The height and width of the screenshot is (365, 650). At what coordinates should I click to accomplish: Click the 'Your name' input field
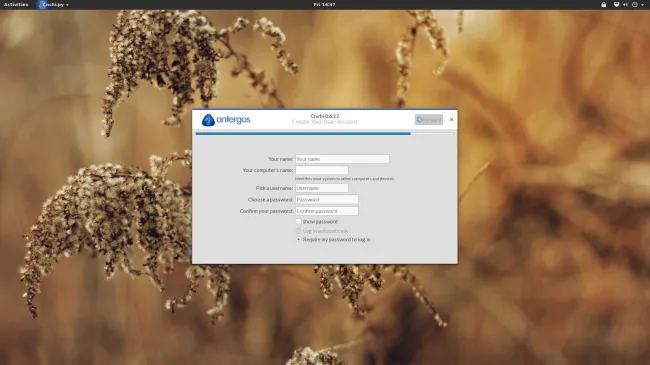342,159
